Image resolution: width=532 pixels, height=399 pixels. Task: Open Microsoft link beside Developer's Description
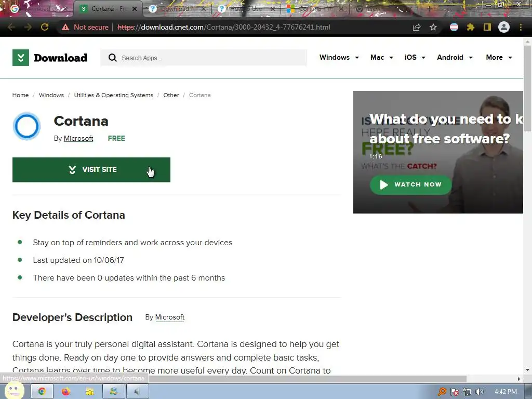click(170, 317)
